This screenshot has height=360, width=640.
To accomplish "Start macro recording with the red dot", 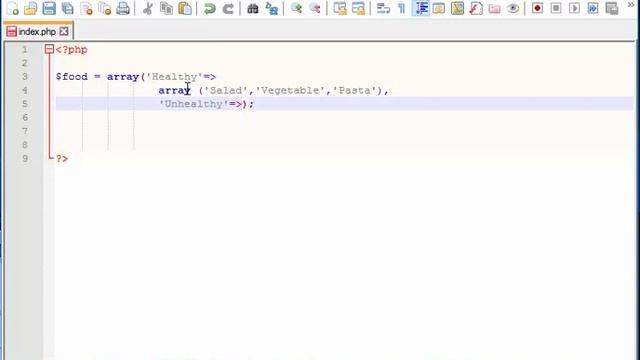I will 538,8.
